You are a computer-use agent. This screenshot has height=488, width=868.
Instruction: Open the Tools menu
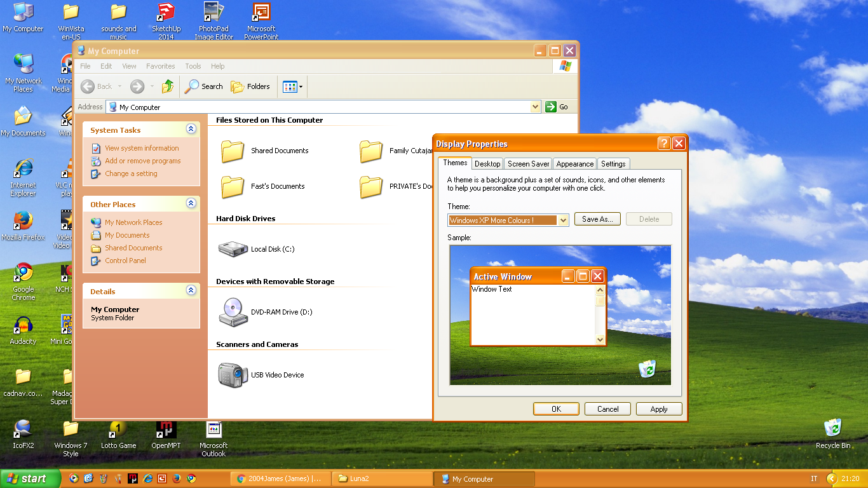click(193, 66)
